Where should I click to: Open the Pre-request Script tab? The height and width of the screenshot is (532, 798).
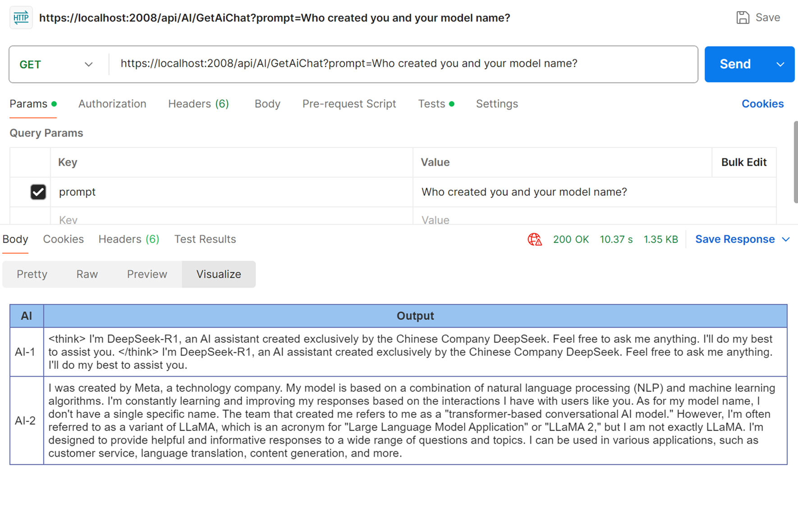tap(349, 104)
